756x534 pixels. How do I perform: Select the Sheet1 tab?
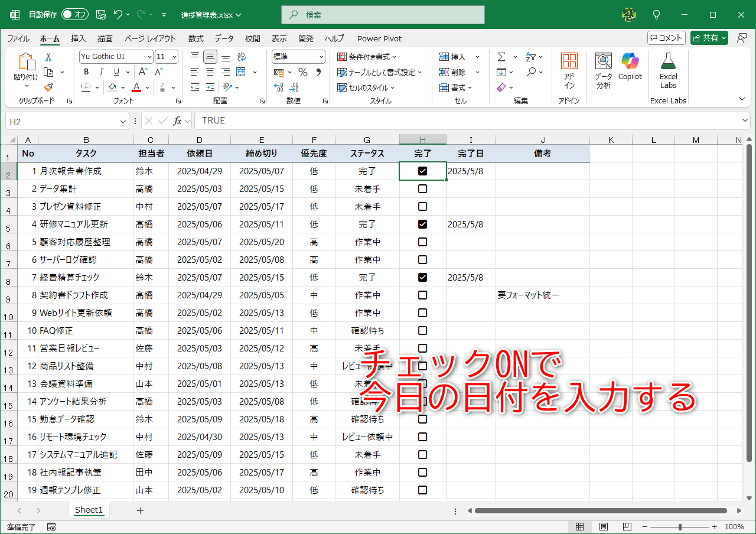tap(88, 510)
